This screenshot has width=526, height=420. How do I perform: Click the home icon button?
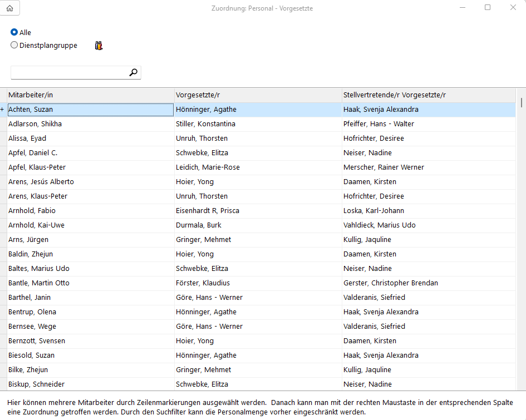pos(9,8)
